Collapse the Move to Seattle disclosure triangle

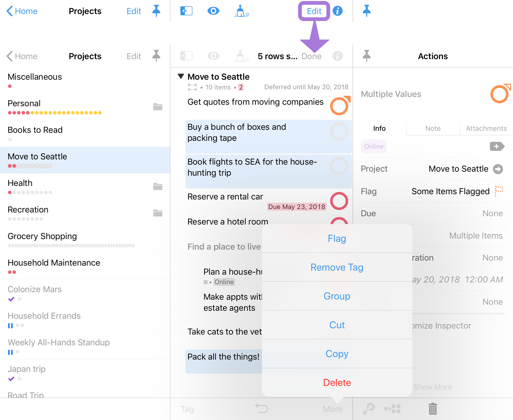(181, 76)
